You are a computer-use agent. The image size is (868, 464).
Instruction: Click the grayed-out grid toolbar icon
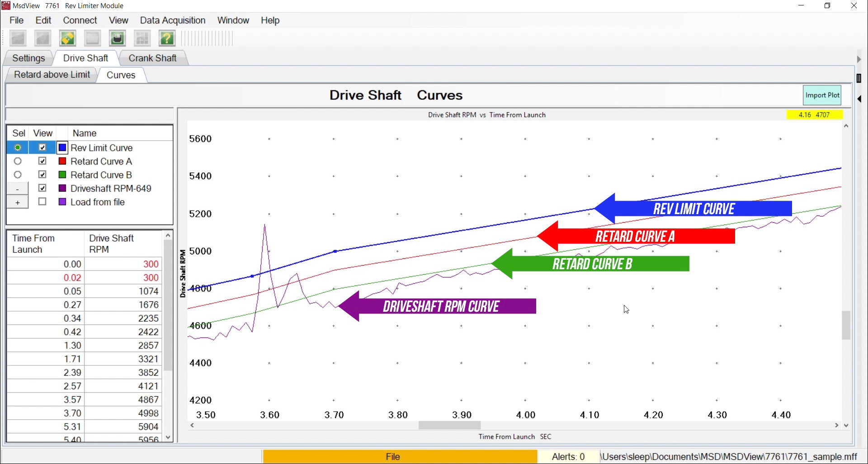pyautogui.click(x=142, y=38)
